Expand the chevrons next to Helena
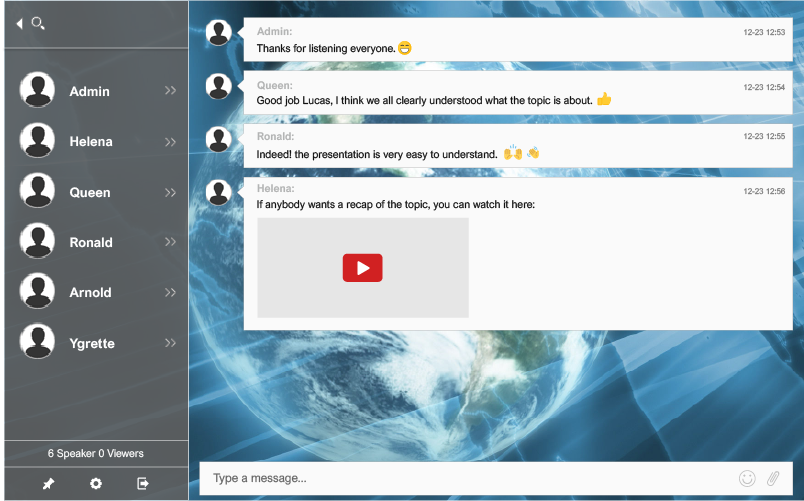This screenshot has height=501, width=804. pos(170,142)
